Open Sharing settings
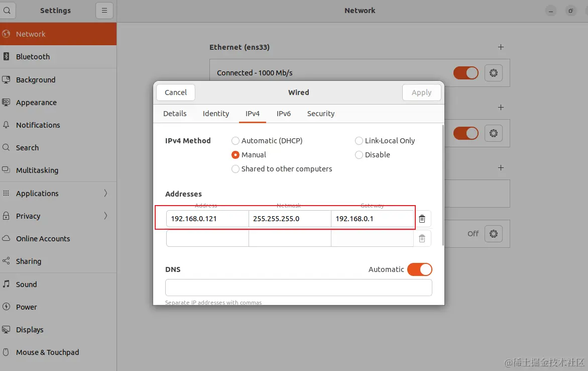This screenshot has height=371, width=588. pos(58,261)
